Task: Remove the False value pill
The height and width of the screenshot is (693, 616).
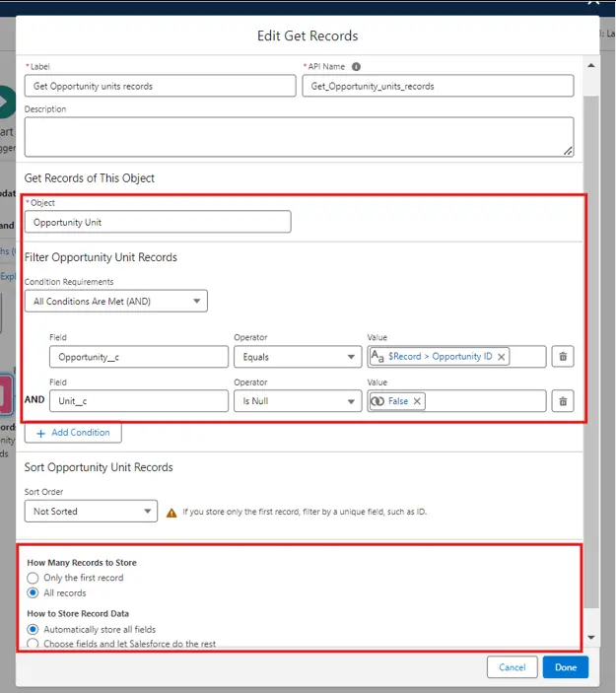Action: tap(417, 401)
